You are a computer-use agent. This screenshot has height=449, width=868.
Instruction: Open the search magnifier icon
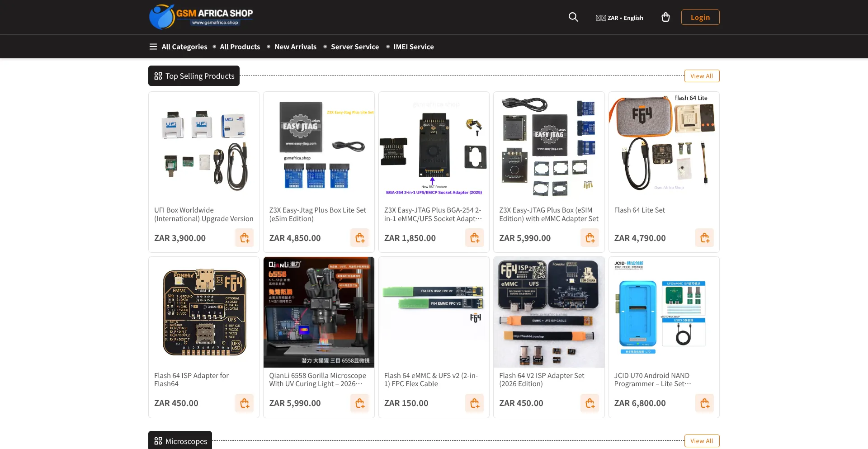[x=573, y=17]
